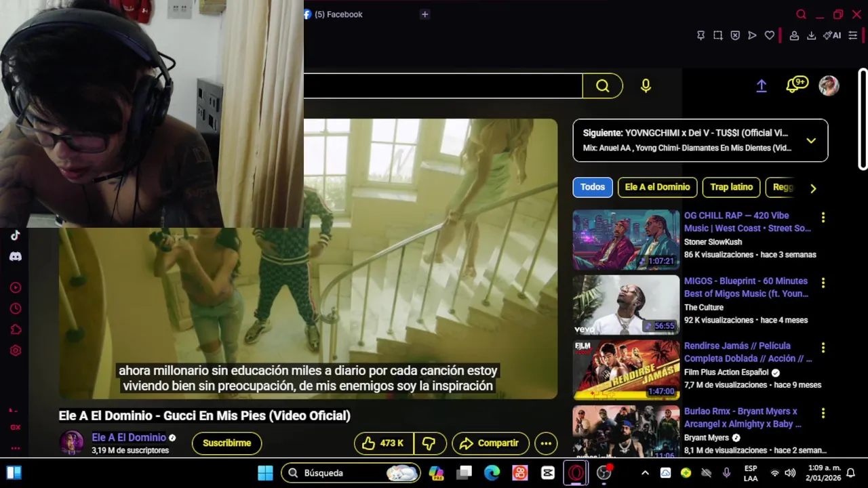Open the Burlao Rmx video title
This screenshot has width=868, height=488.
click(743, 418)
